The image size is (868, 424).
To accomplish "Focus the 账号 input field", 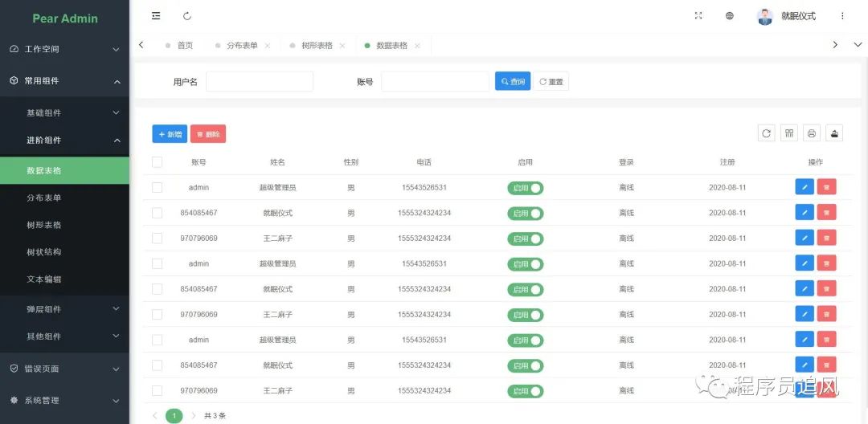I will point(435,81).
